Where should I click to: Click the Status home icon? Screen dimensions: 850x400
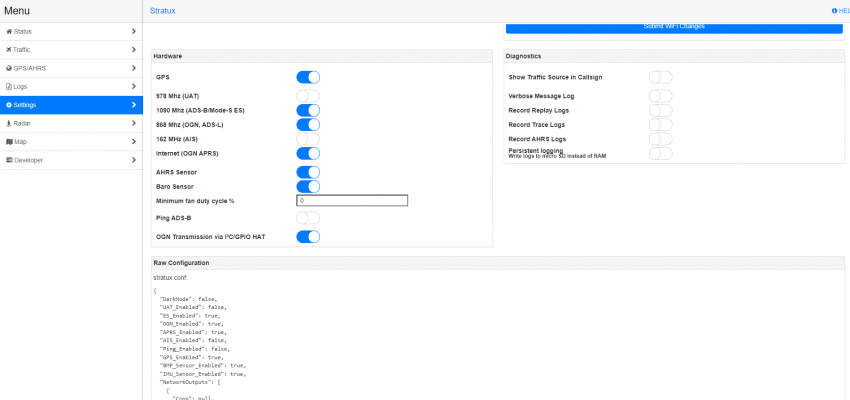click(x=9, y=31)
